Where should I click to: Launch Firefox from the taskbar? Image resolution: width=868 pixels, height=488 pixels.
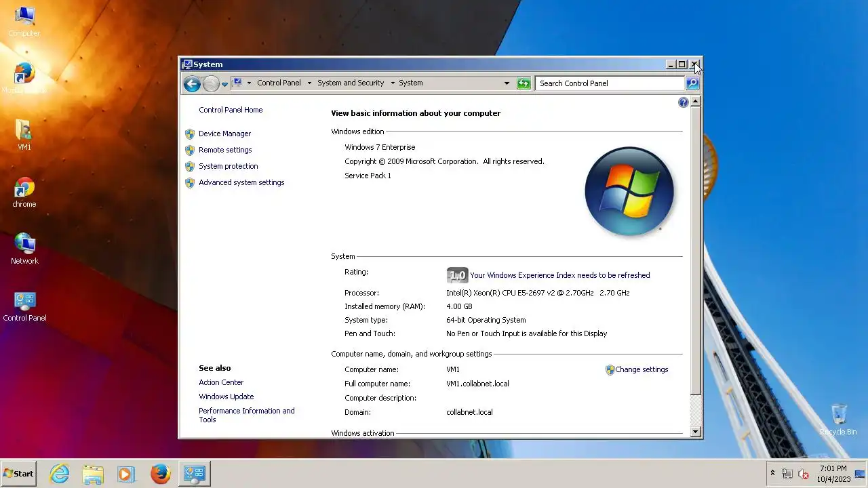click(160, 474)
